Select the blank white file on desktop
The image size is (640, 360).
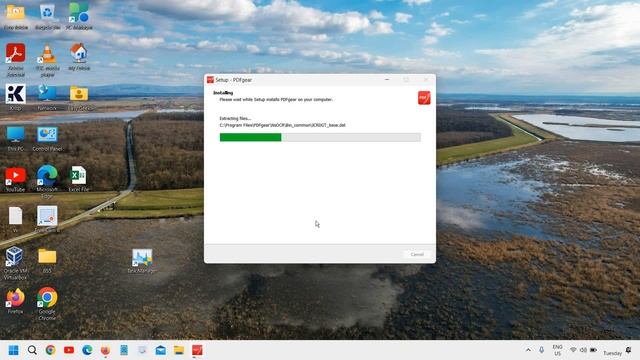pos(16,218)
